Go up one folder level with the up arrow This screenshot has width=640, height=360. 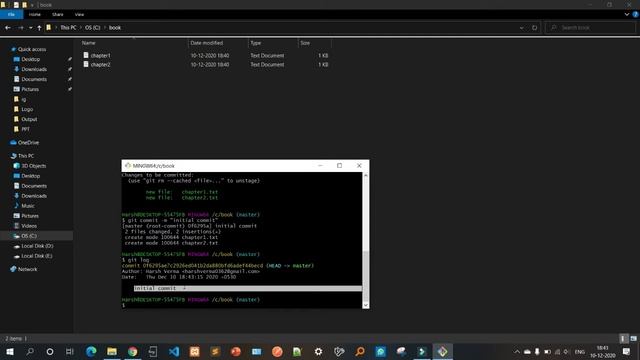[39, 28]
